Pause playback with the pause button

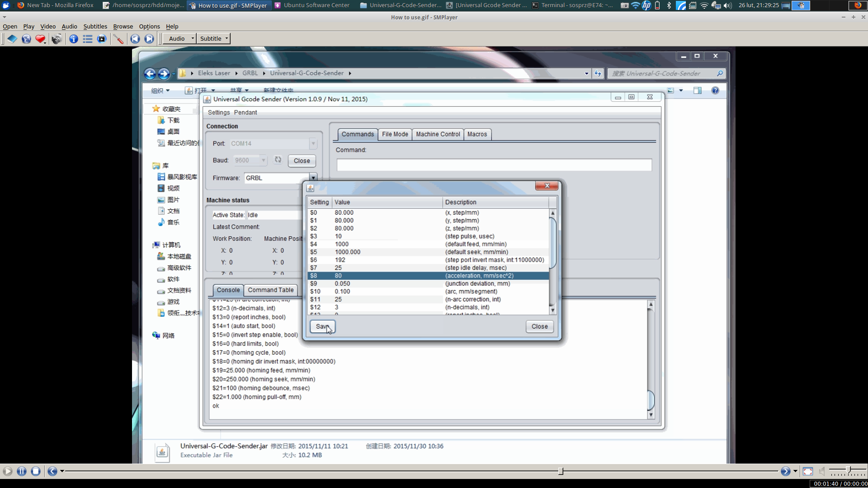point(22,471)
